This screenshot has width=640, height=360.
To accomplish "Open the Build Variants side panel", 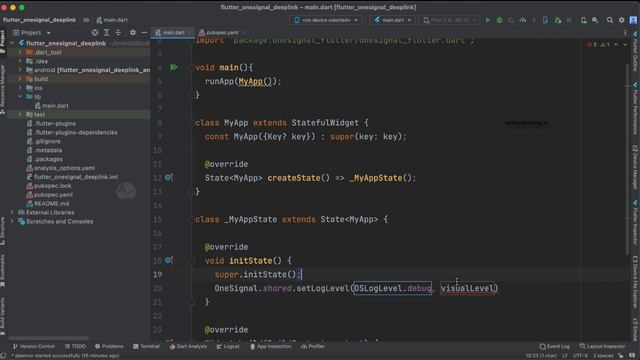I will (3, 317).
